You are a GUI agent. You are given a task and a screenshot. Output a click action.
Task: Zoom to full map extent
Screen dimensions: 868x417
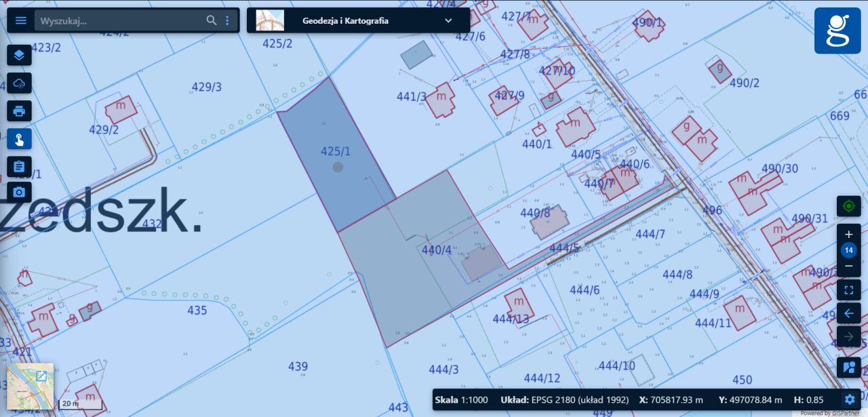848,291
